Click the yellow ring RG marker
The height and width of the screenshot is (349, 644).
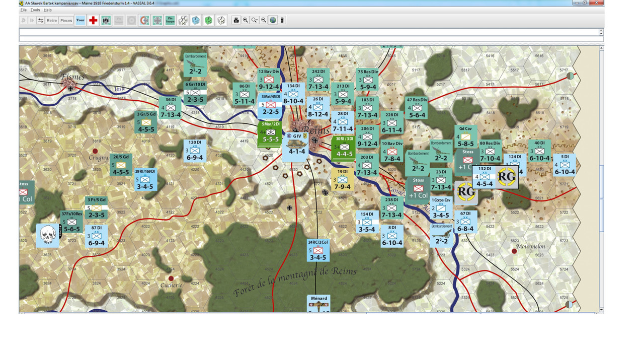466,192
